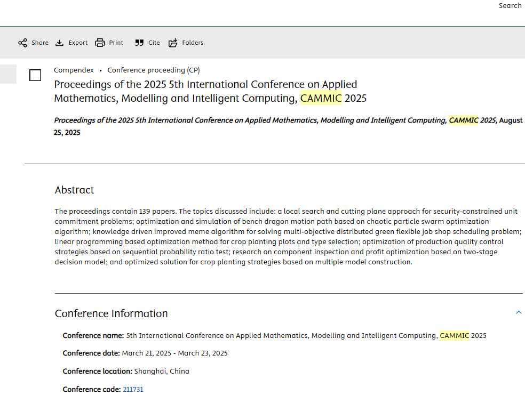Click the Cite quotation marks icon

point(139,43)
